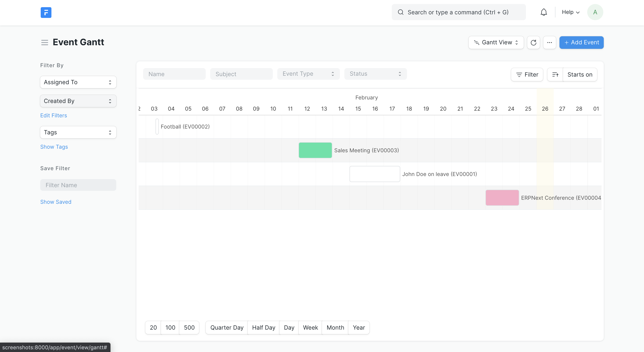Open the more options ellipsis menu

click(x=549, y=42)
